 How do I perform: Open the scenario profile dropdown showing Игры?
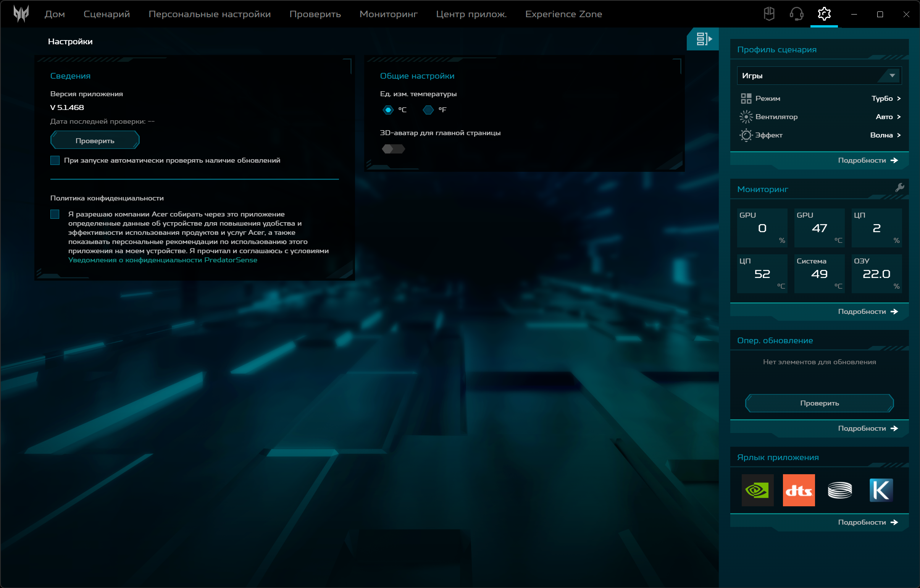tap(819, 76)
